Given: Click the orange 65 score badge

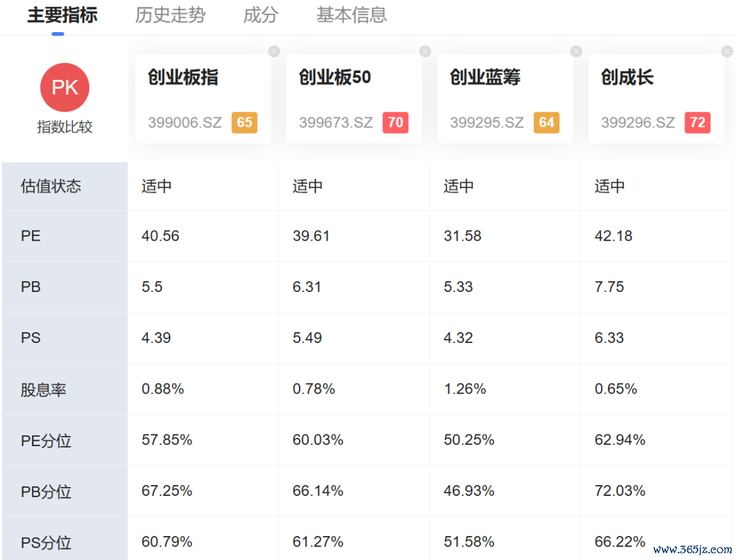Looking at the screenshot, I should tap(244, 123).
